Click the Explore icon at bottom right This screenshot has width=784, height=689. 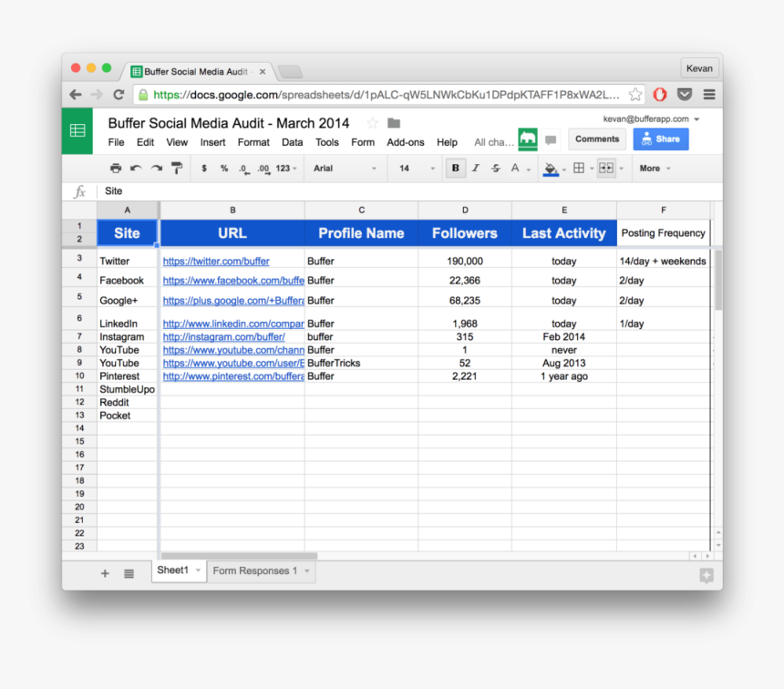[x=706, y=575]
